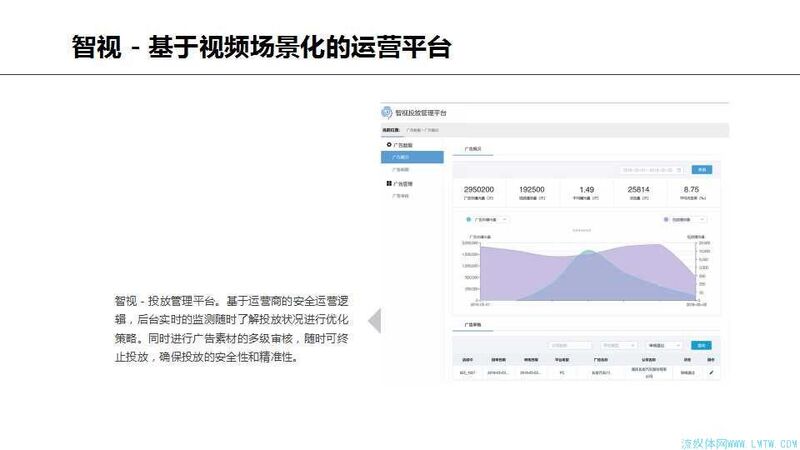This screenshot has height=450, width=800.
Task: Click the grid icon beside 广告管理
Action: coord(389,184)
